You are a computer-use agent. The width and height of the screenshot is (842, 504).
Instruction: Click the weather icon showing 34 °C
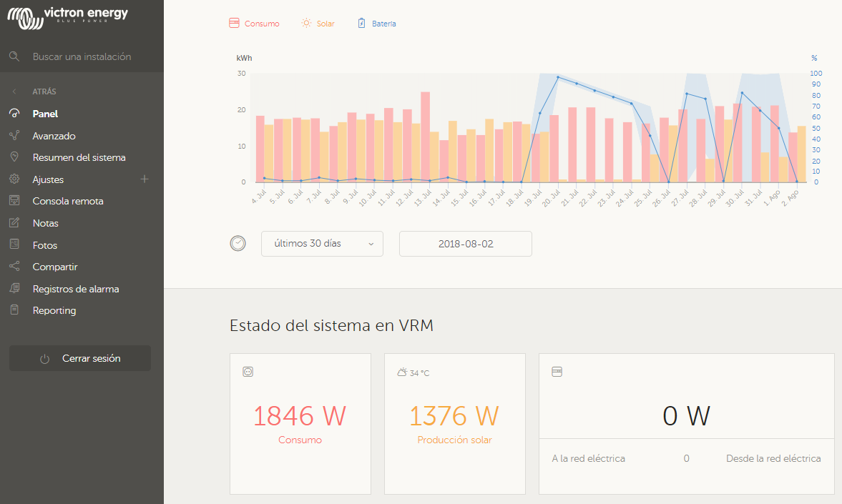(402, 372)
